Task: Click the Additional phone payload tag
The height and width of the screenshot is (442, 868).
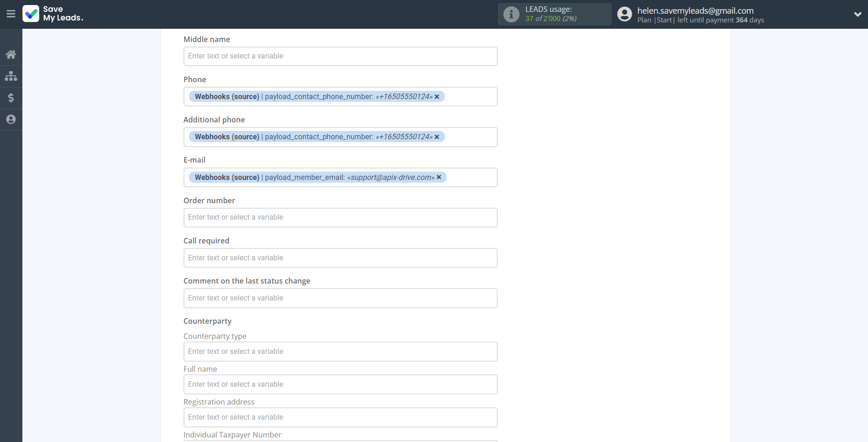Action: [x=317, y=137]
